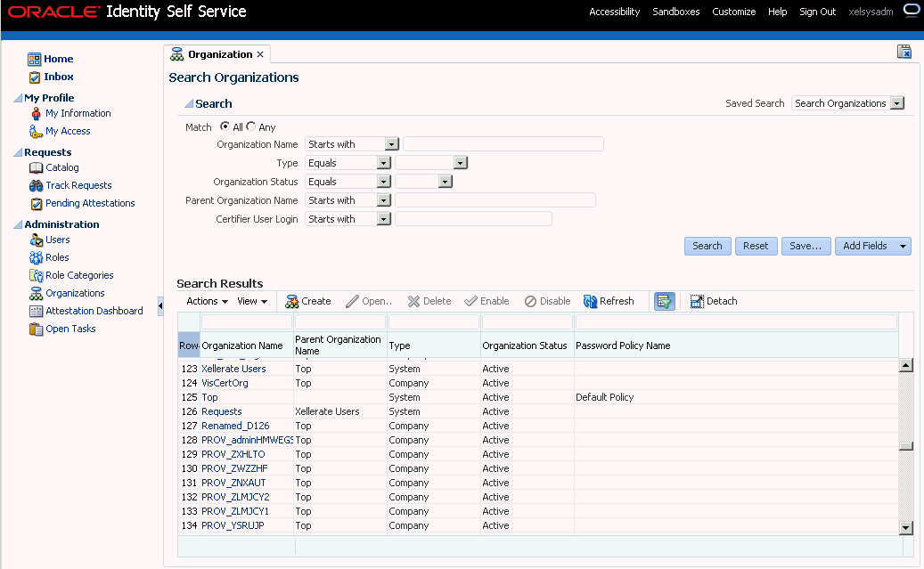The height and width of the screenshot is (569, 924).
Task: Open the Customize link
Action: [733, 12]
